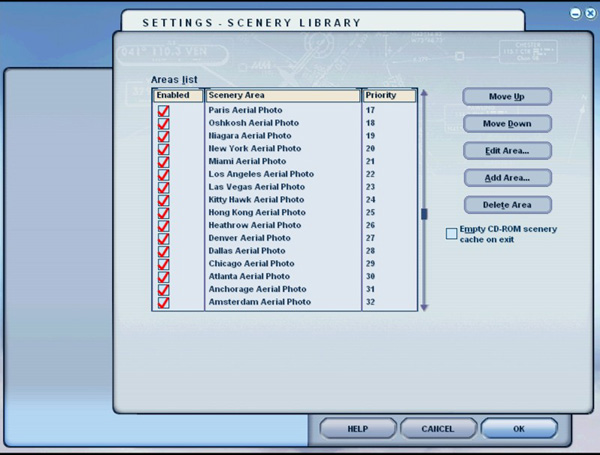Open the Edit Area dialog
Screen dimensions: 600x455
(x=507, y=151)
